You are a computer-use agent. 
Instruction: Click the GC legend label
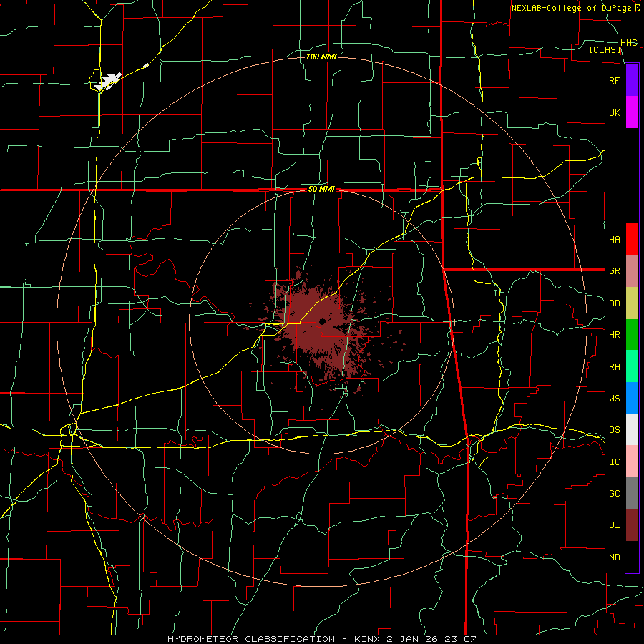click(614, 493)
